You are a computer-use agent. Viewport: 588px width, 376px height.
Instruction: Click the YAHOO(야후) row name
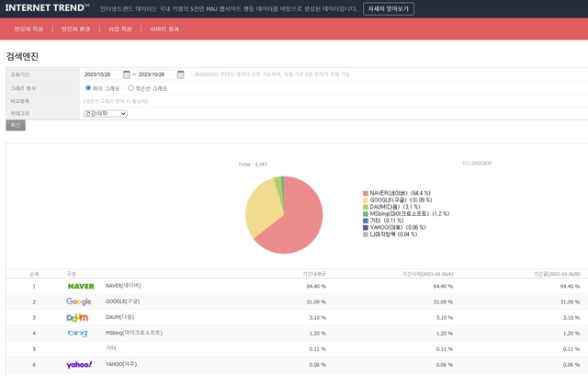(x=121, y=364)
